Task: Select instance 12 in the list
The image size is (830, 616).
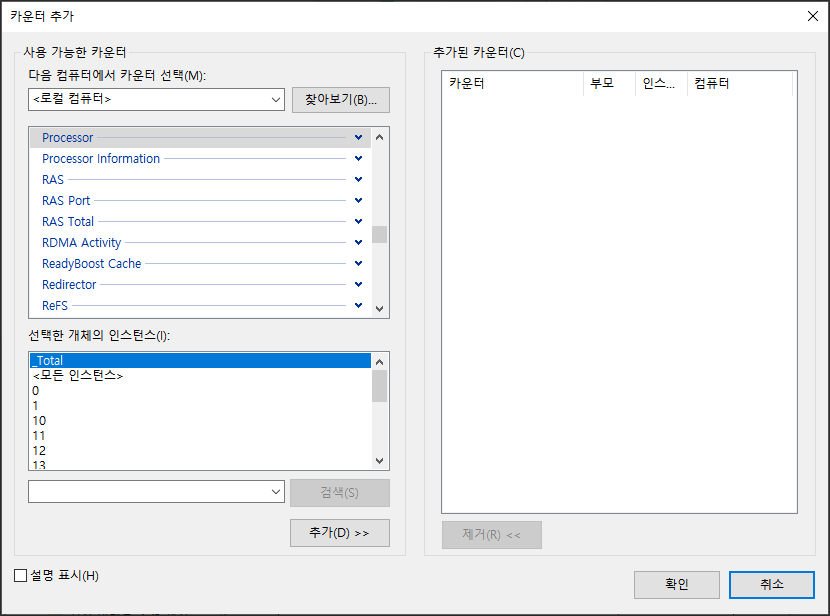Action: [201, 451]
